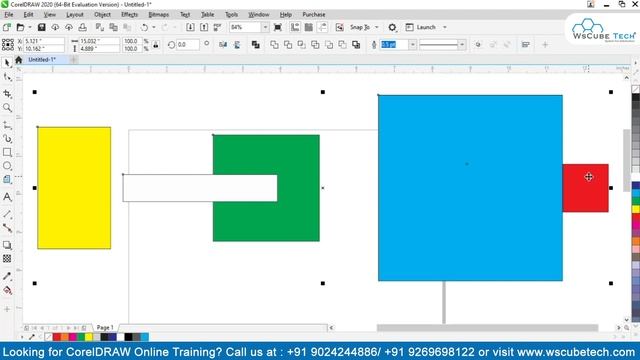Toggle show rulers button
The width and height of the screenshot is (640, 360).
point(295,27)
